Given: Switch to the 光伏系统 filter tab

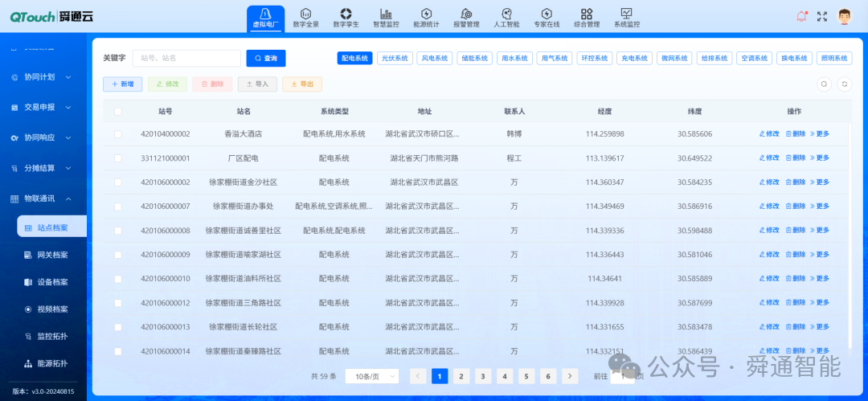Looking at the screenshot, I should pos(395,58).
